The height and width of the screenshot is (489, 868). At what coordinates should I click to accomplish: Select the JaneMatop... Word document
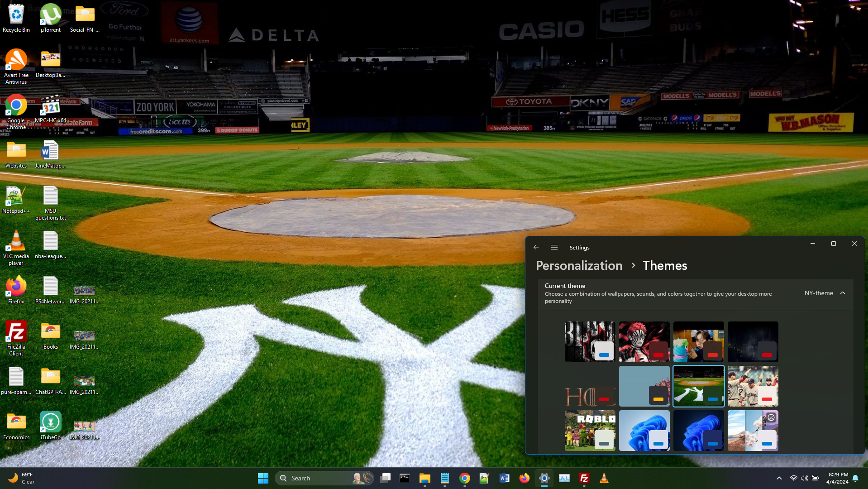pos(50,154)
